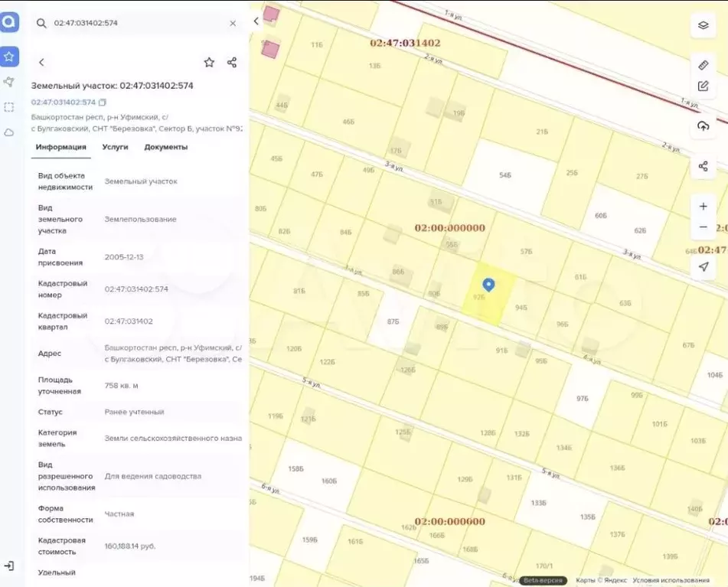Viewport: 728px width, 587px height.
Task: Collapse the info side panel chevron
Action: coord(256,21)
